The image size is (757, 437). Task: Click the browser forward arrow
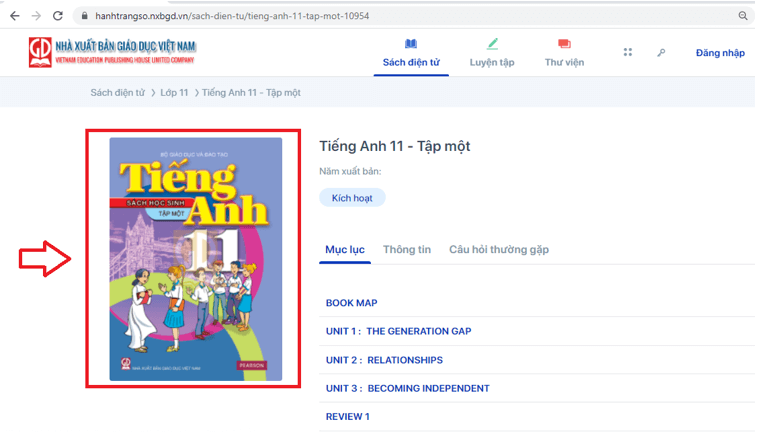[x=36, y=16]
